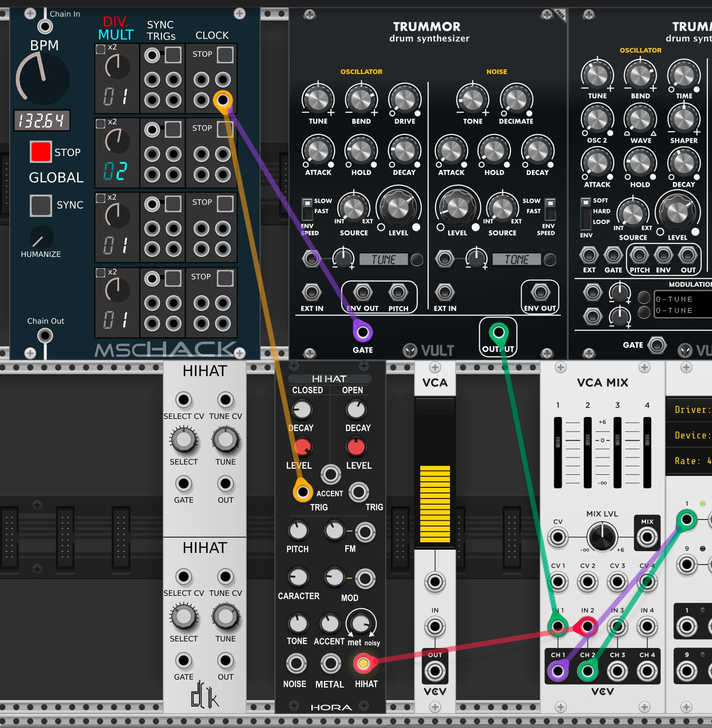Click the Hora hi-hat closed TRIG jack
The width and height of the screenshot is (712, 728).
click(x=302, y=492)
